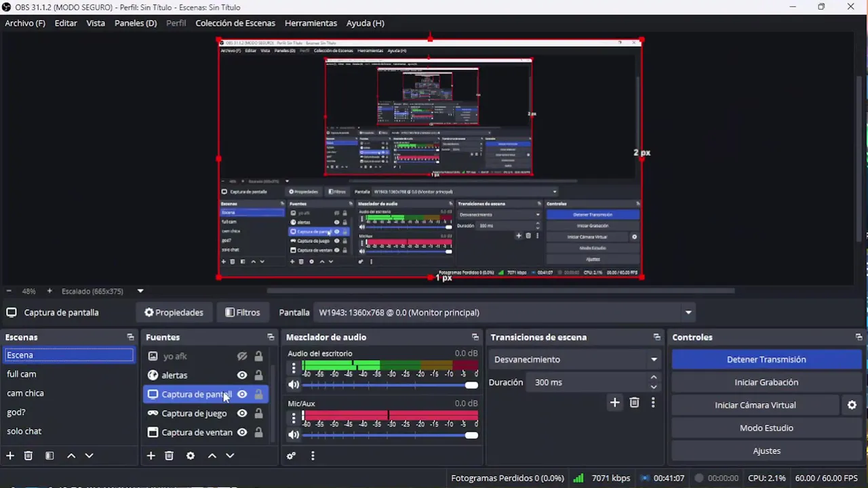Screen dimensions: 868x488
Task: Select the full cam scene
Action: 68,374
